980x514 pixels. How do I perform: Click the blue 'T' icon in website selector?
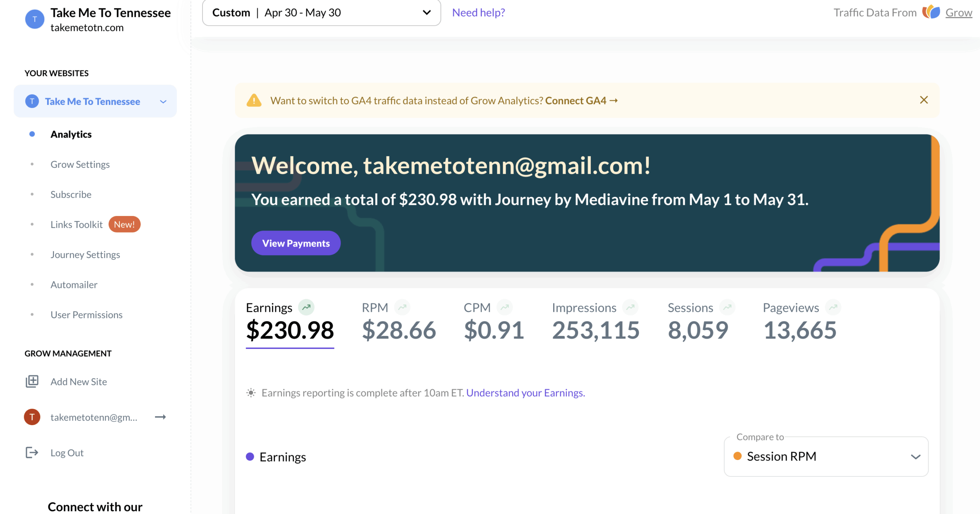pyautogui.click(x=32, y=101)
